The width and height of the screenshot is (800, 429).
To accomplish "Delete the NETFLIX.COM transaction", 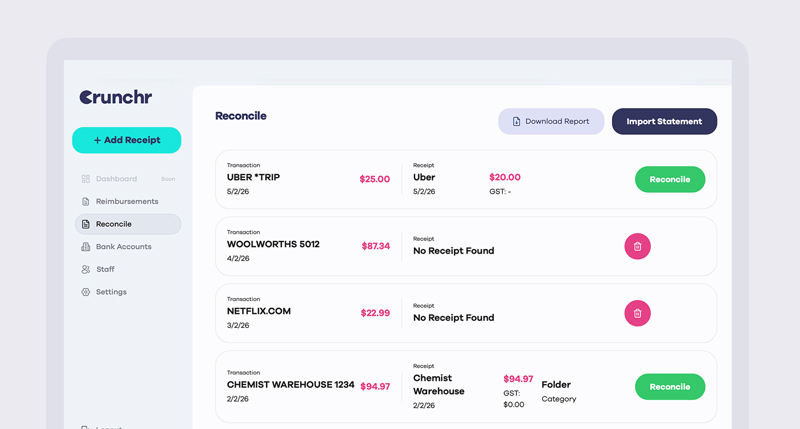I will click(637, 313).
